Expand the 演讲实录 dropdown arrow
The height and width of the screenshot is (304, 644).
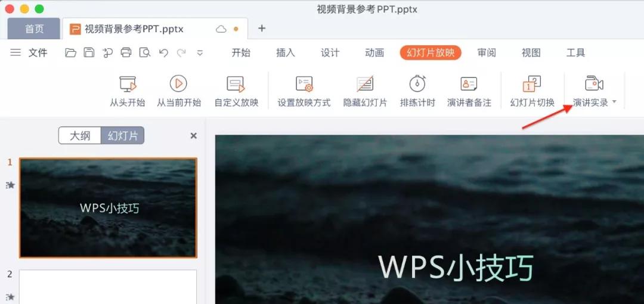click(614, 102)
